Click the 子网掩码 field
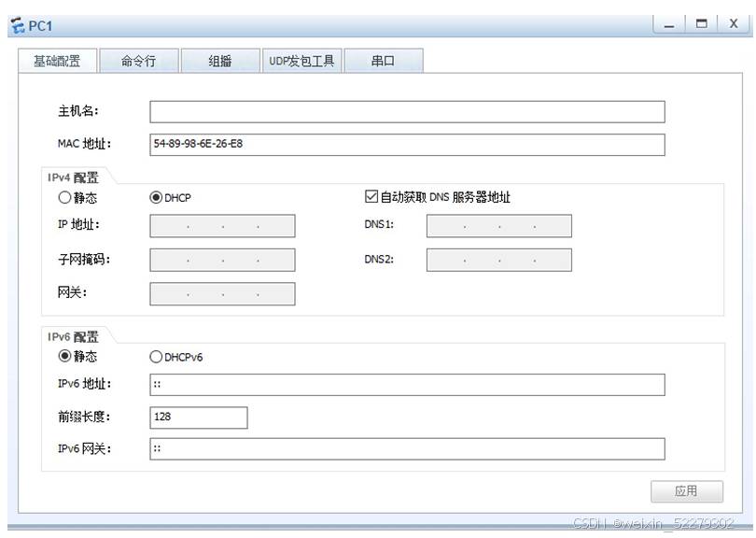 click(x=222, y=260)
